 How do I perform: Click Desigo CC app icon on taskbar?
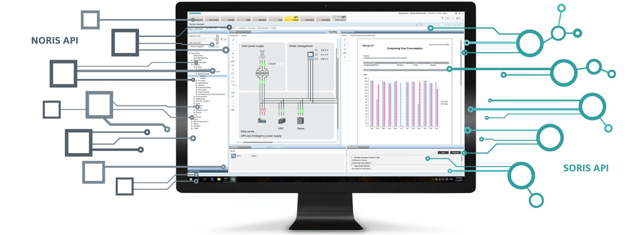tap(233, 179)
